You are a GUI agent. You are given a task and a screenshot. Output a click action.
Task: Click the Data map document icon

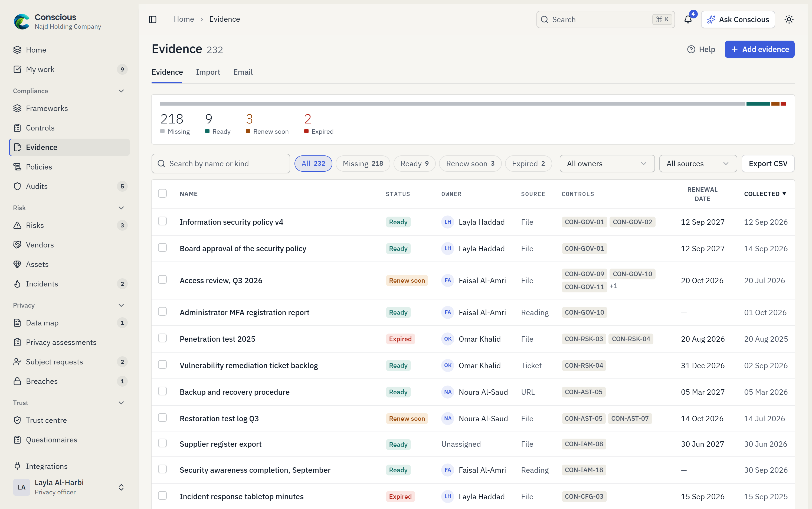[x=17, y=323]
